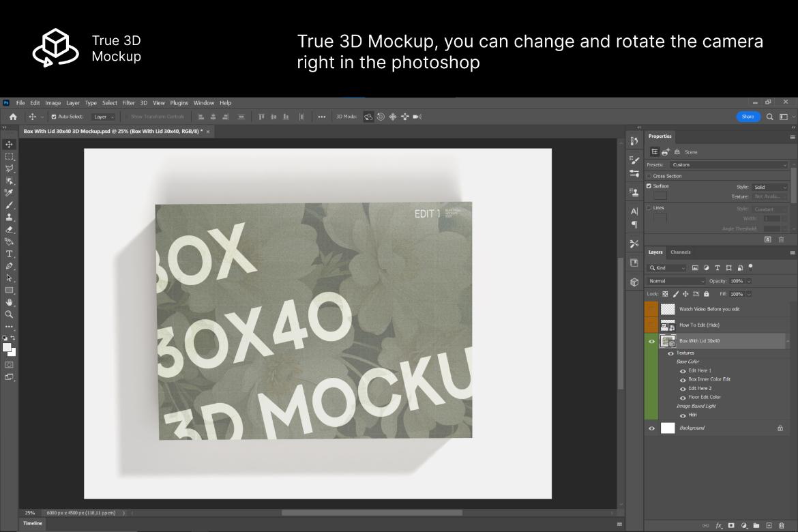
Task: Open the Plugins menu
Action: click(x=179, y=103)
